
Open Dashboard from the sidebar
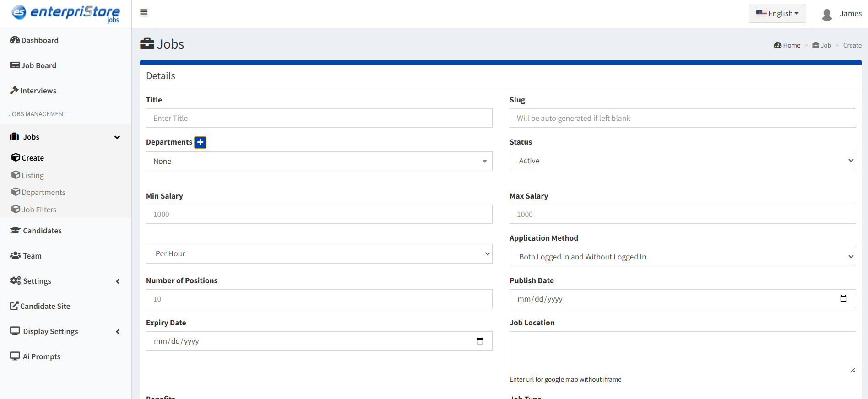point(35,40)
